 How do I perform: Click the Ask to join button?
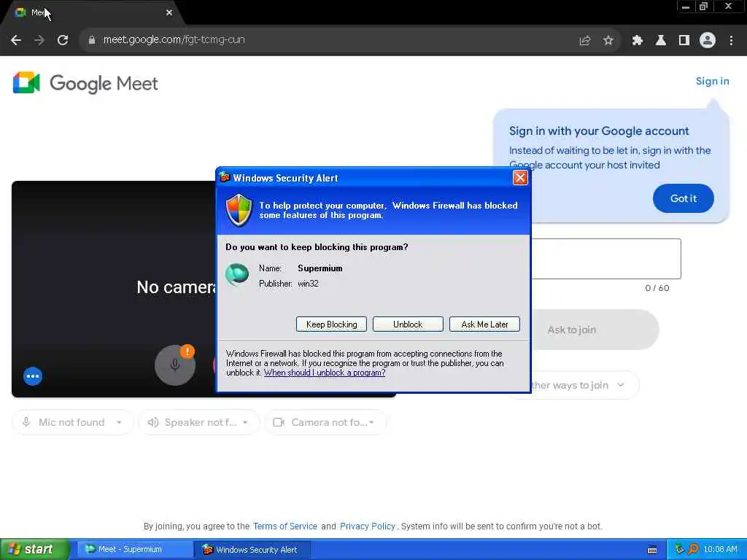pyautogui.click(x=595, y=330)
